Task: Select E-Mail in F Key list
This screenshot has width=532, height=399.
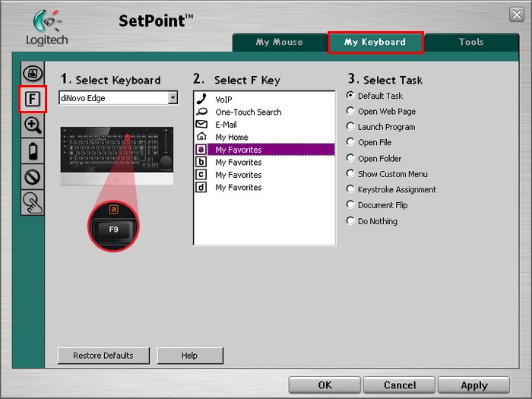Action: 264,125
